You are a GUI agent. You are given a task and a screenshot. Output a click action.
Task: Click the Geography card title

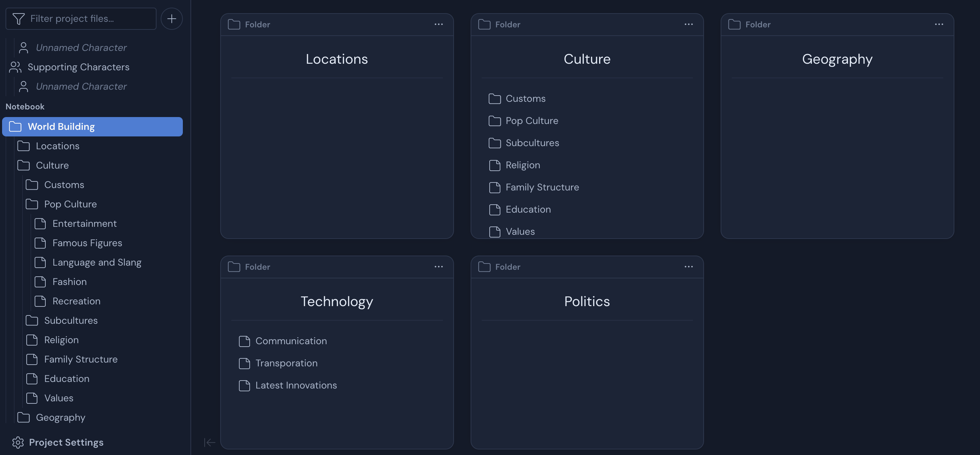(x=837, y=59)
